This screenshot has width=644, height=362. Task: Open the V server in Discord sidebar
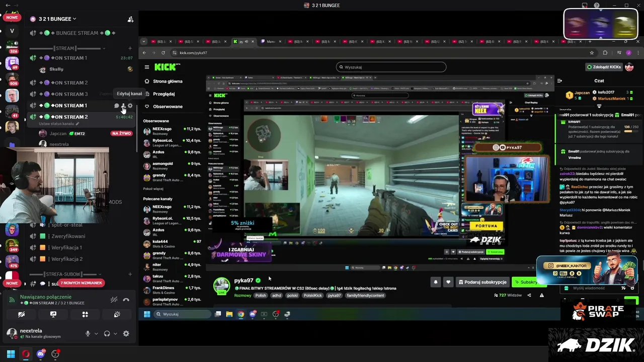12,31
